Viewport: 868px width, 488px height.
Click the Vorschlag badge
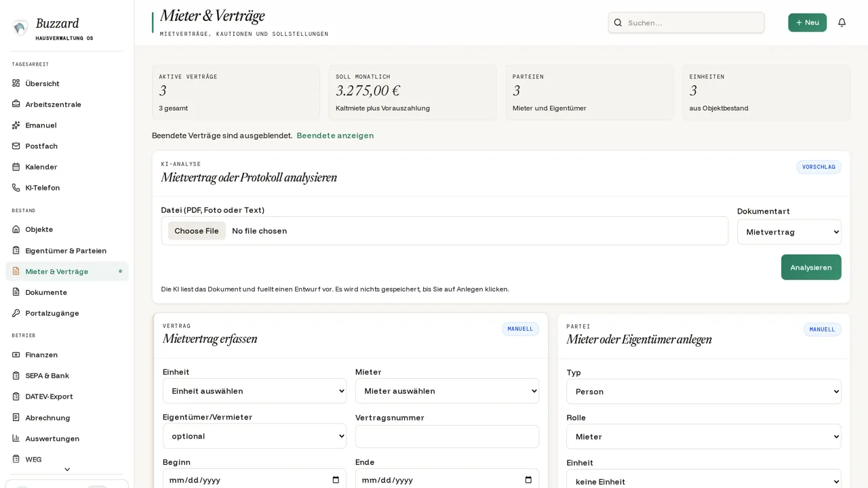click(x=818, y=167)
